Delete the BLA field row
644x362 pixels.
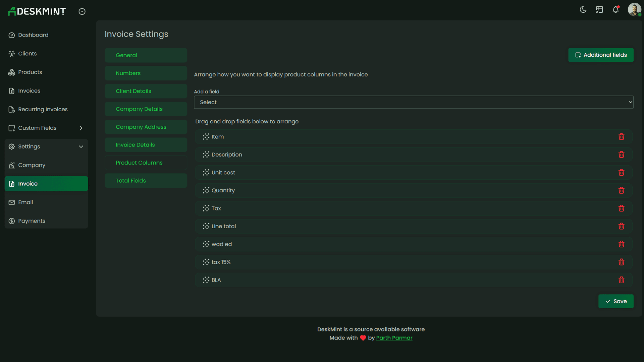pyautogui.click(x=622, y=280)
